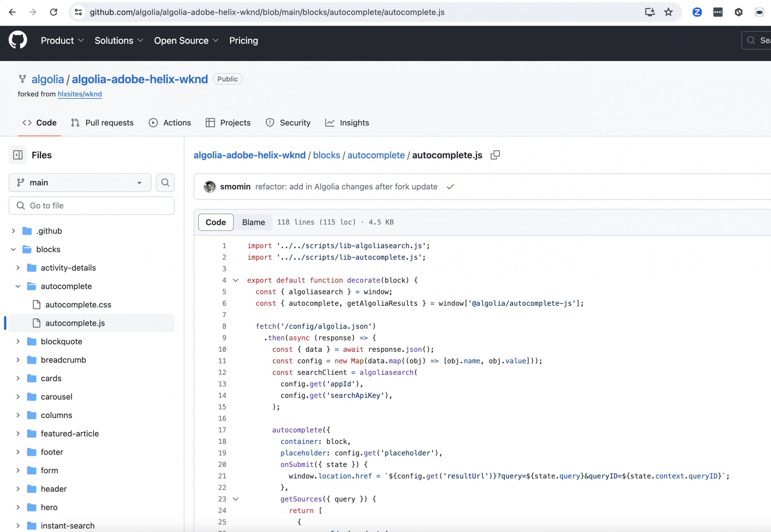Screen dimensions: 771x532
Task: Open the autocomplete.css file
Action: [x=78, y=305]
